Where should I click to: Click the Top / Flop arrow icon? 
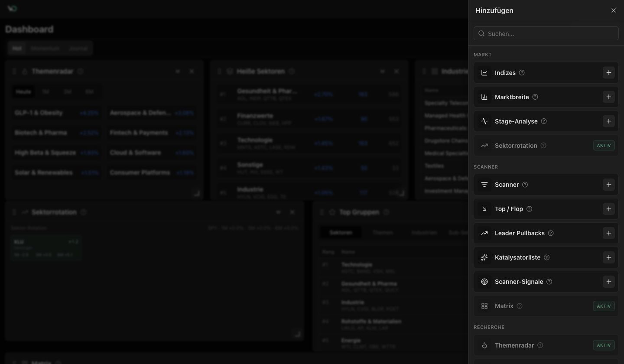[x=484, y=209]
